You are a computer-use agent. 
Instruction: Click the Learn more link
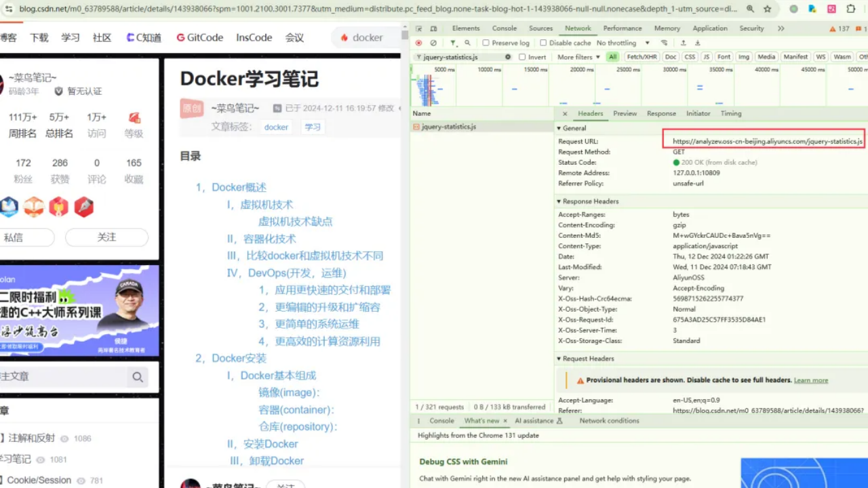(x=811, y=380)
